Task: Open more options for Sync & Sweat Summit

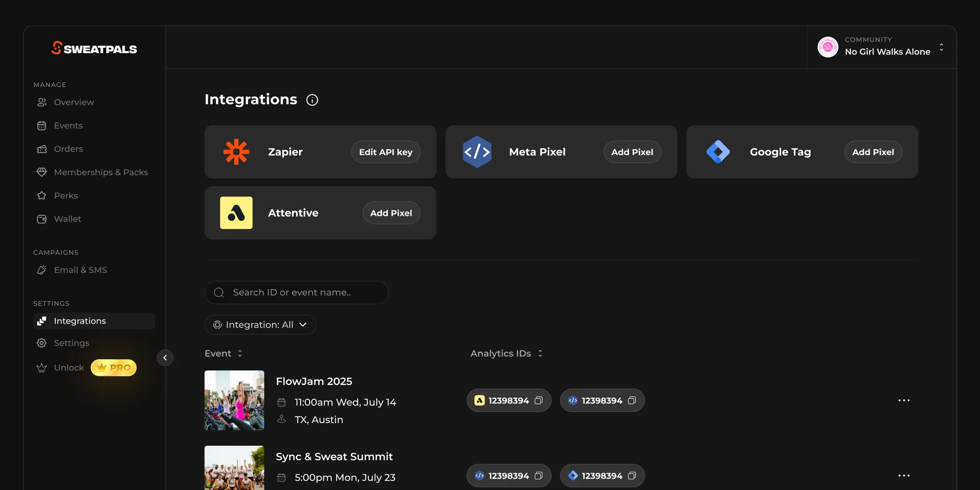Action: coord(903,476)
